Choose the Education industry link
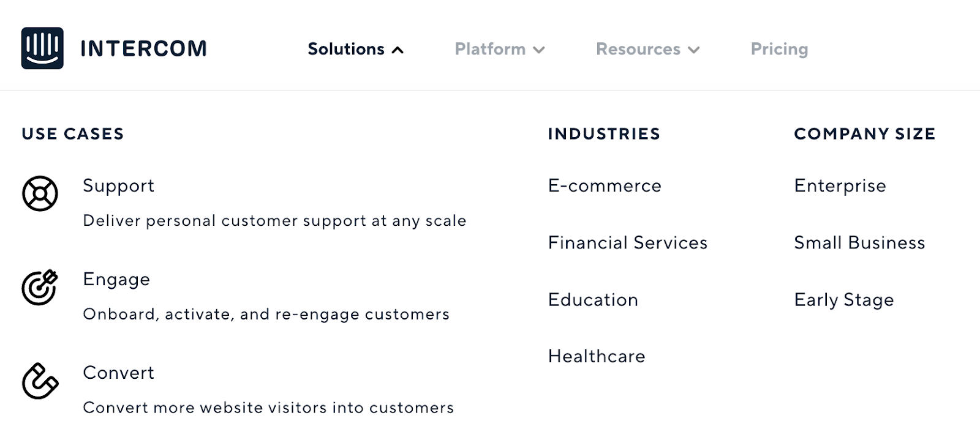Viewport: 980px width, 440px height. point(593,299)
